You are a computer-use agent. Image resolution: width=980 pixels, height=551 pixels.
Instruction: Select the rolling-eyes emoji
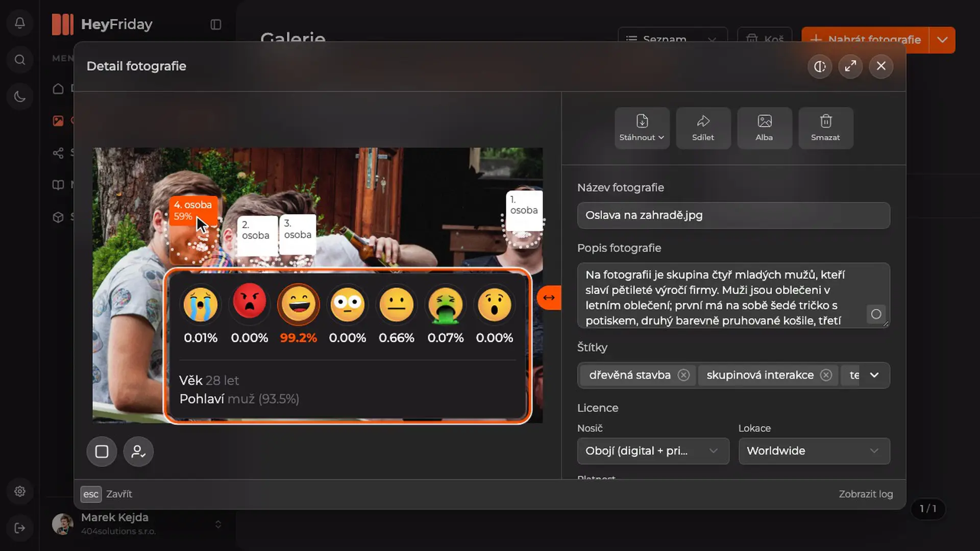pos(348,305)
